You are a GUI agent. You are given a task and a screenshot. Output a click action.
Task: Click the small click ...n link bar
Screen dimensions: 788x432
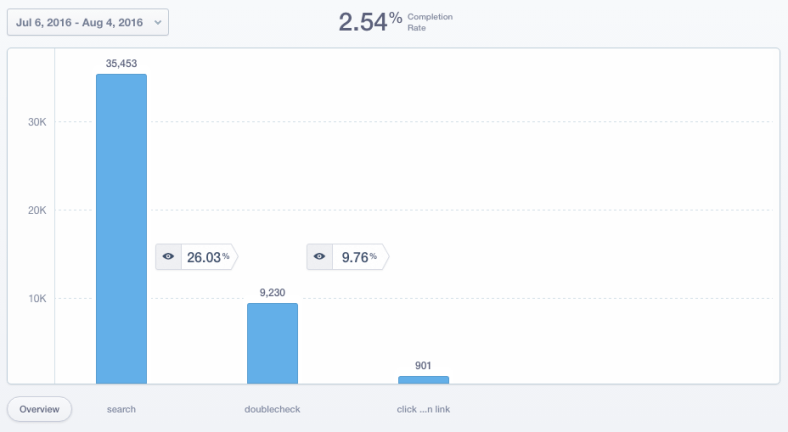423,380
